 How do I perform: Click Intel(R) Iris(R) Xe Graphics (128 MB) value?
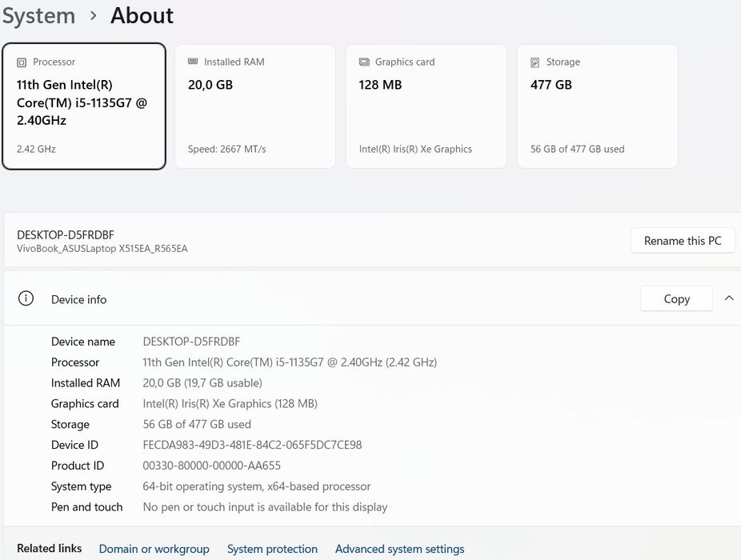230,403
